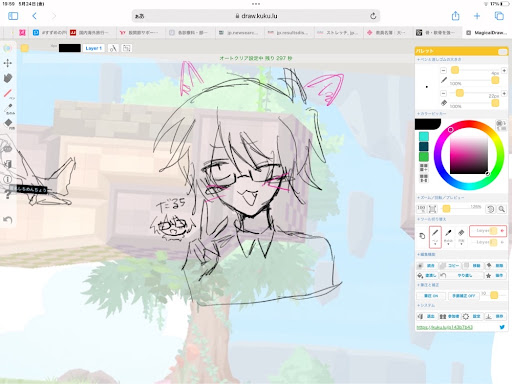512x384 pixels.
Task: Click the やり直し button
Action: (461, 276)
